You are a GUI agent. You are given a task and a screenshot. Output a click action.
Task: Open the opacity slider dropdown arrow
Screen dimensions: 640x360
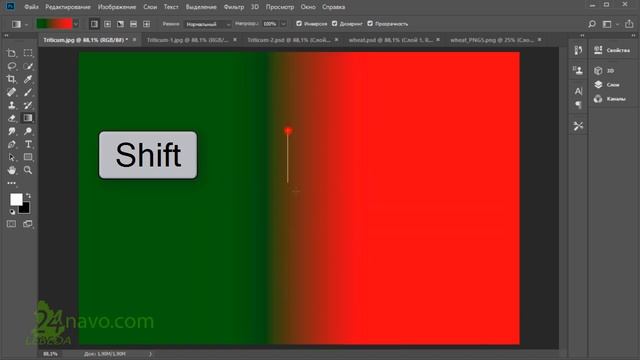[x=283, y=24]
